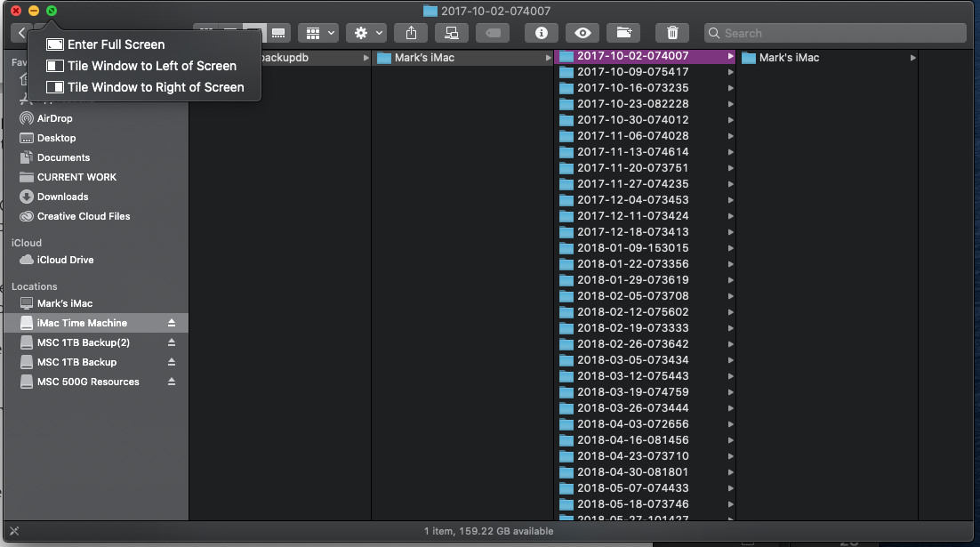Expand arrow for 2017-10-30-074012
Viewport: 980px width, 547px height.
pyautogui.click(x=730, y=120)
